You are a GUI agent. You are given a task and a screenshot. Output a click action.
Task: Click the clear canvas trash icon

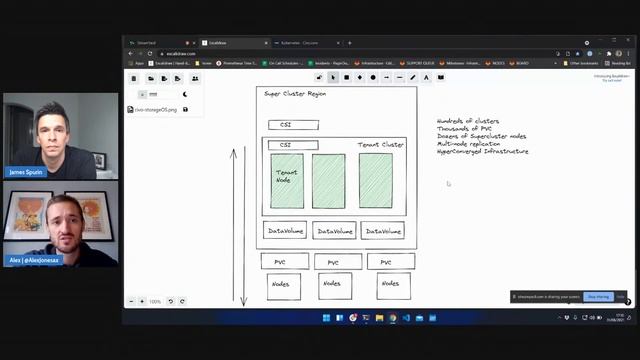click(134, 78)
